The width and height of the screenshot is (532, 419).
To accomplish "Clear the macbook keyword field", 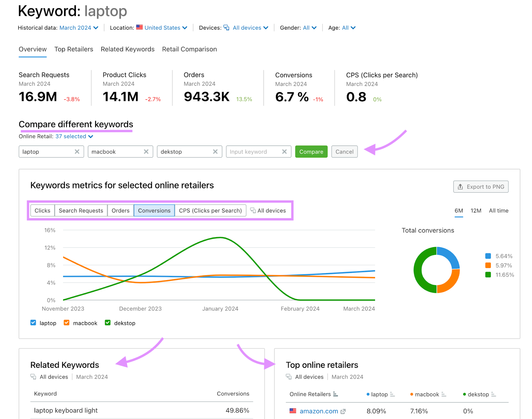I will click(146, 152).
